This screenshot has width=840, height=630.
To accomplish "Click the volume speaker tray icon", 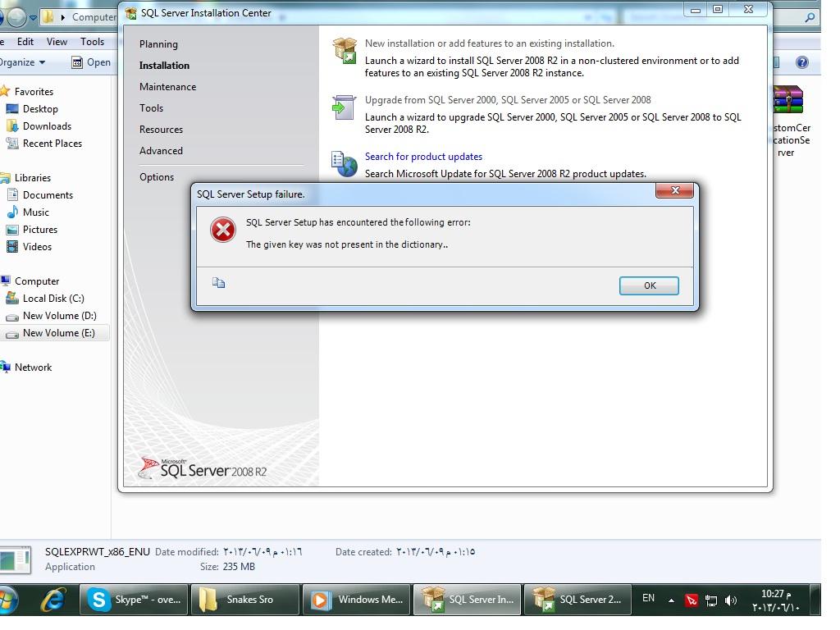I will [730, 600].
